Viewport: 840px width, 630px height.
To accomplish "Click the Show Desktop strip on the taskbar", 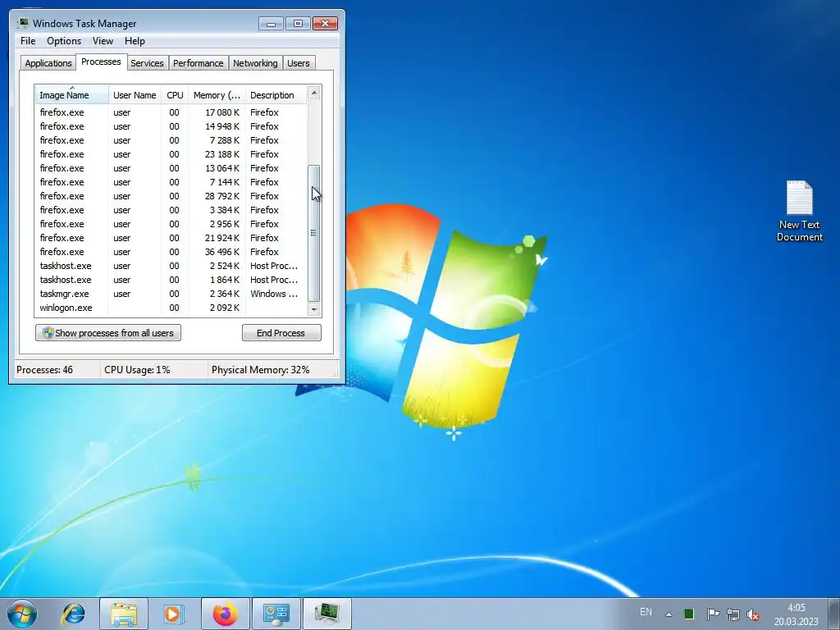I will (834, 614).
